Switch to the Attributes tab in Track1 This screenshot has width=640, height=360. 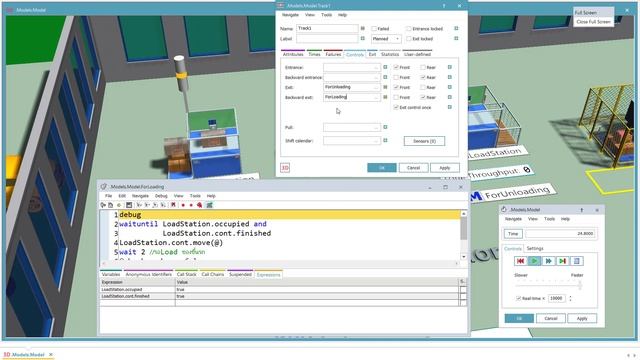pyautogui.click(x=293, y=54)
